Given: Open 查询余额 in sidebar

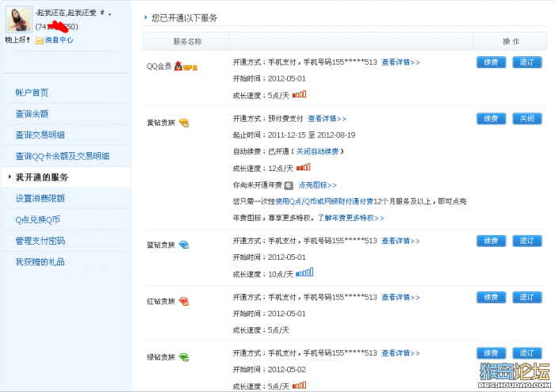Looking at the screenshot, I should point(32,114).
